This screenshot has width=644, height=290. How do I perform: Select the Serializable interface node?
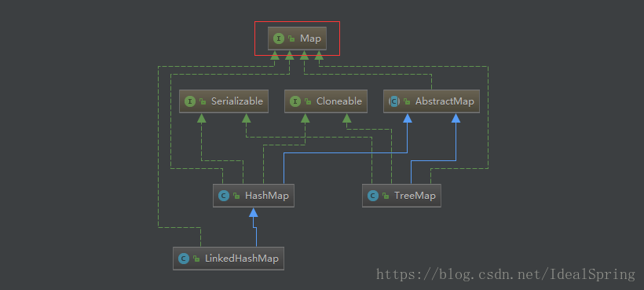pyautogui.click(x=224, y=101)
